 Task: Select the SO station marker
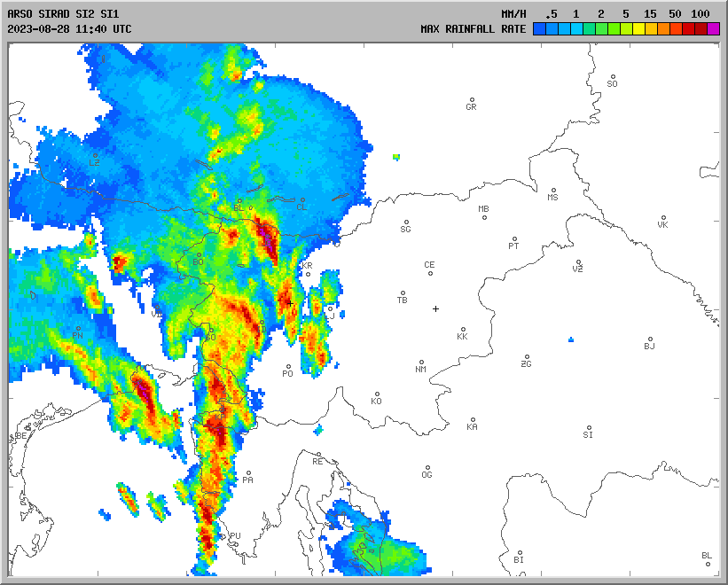click(612, 77)
